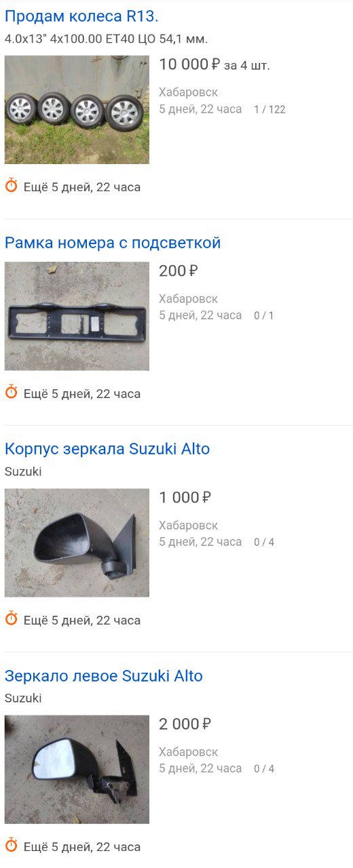
Task: Click the Suzuki subtitle under Корпус зеркала listing
Action: pos(23,471)
